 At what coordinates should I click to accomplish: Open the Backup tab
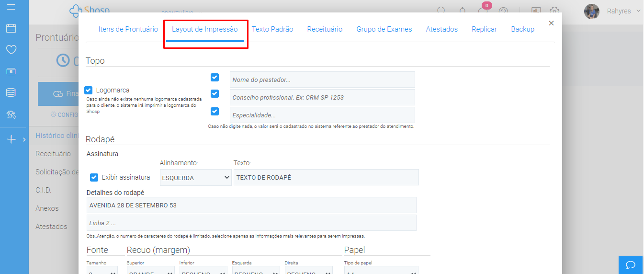click(x=522, y=29)
